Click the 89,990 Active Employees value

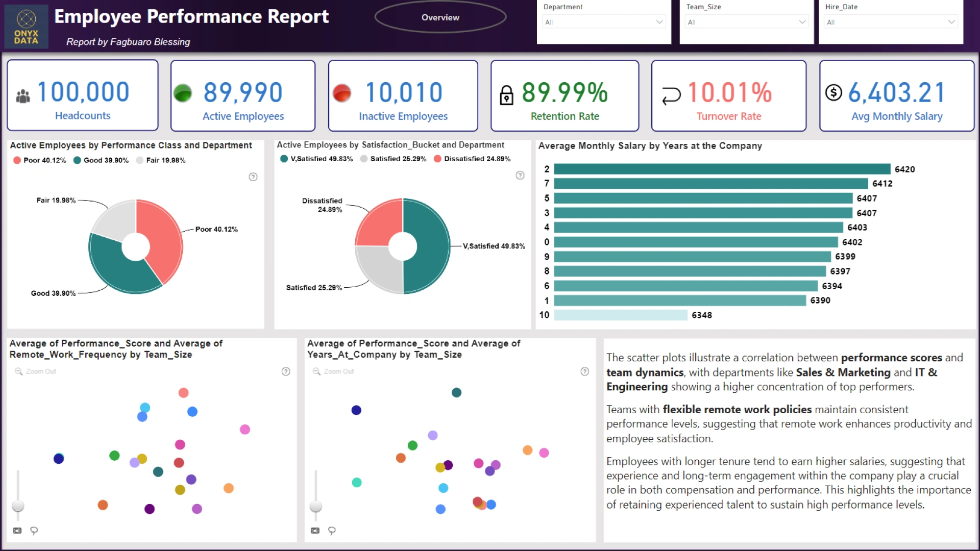pyautogui.click(x=243, y=92)
